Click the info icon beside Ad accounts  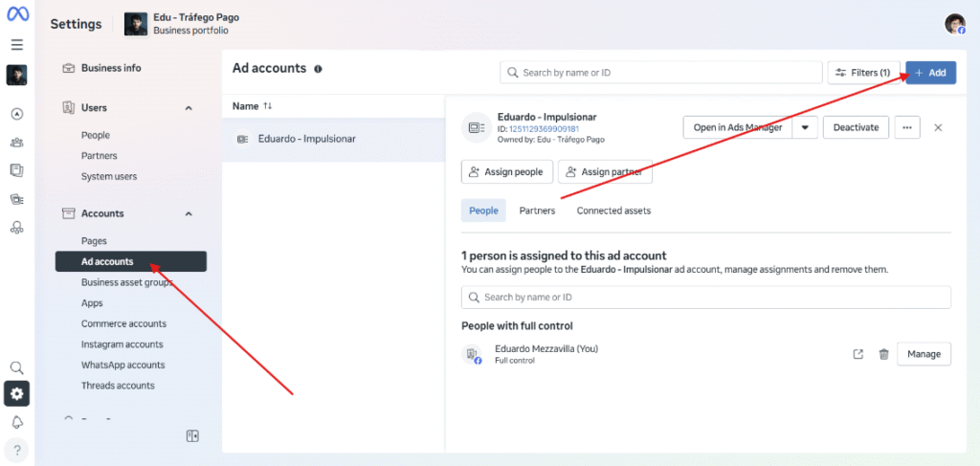[x=318, y=69]
